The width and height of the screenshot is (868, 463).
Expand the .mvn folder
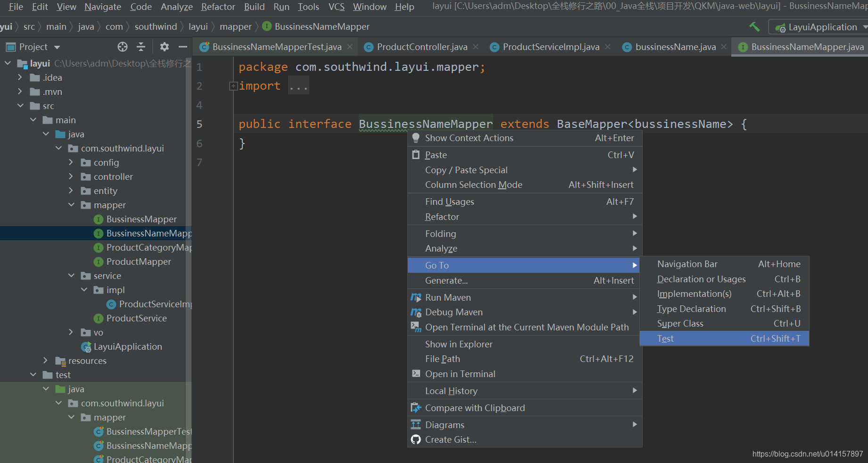click(20, 92)
